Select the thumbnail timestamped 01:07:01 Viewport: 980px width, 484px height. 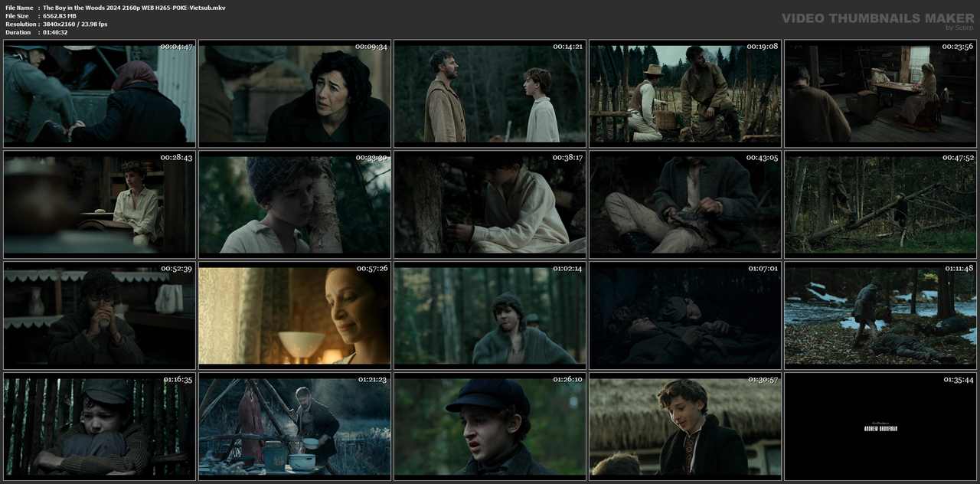tap(685, 315)
